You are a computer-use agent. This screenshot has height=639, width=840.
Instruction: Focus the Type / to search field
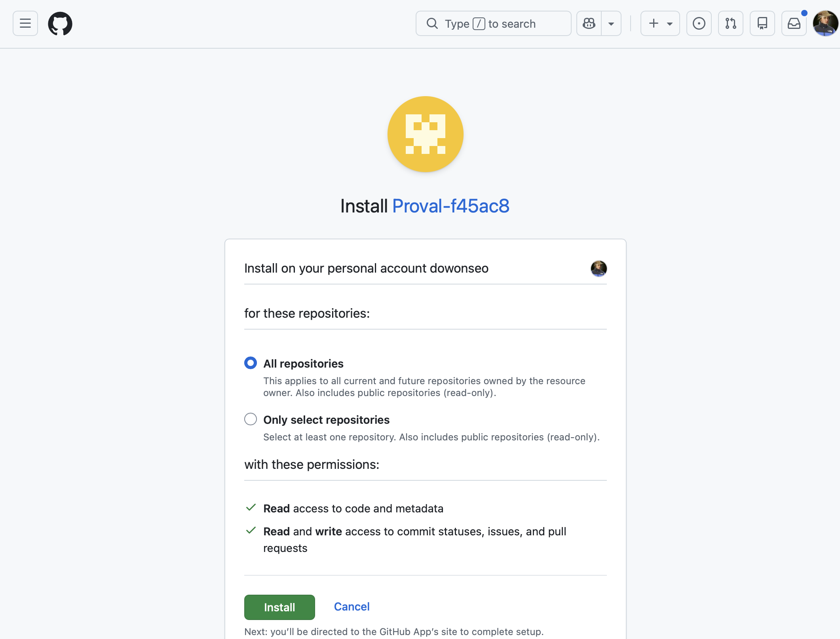click(x=493, y=24)
